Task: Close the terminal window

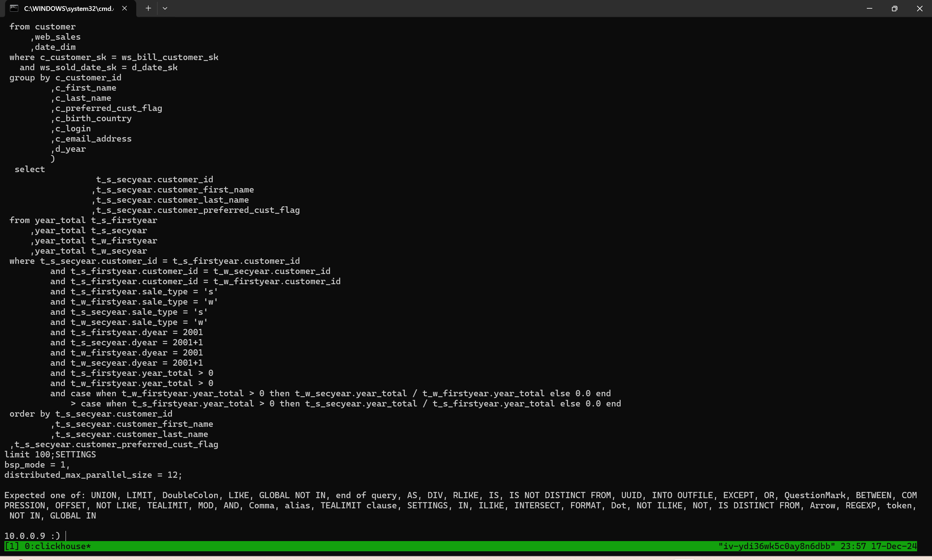Action: (920, 8)
